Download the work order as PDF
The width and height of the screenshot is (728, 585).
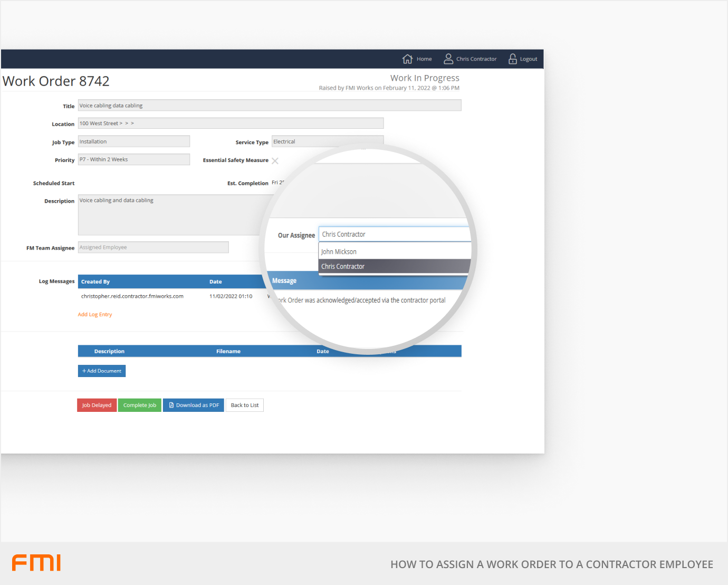(193, 405)
